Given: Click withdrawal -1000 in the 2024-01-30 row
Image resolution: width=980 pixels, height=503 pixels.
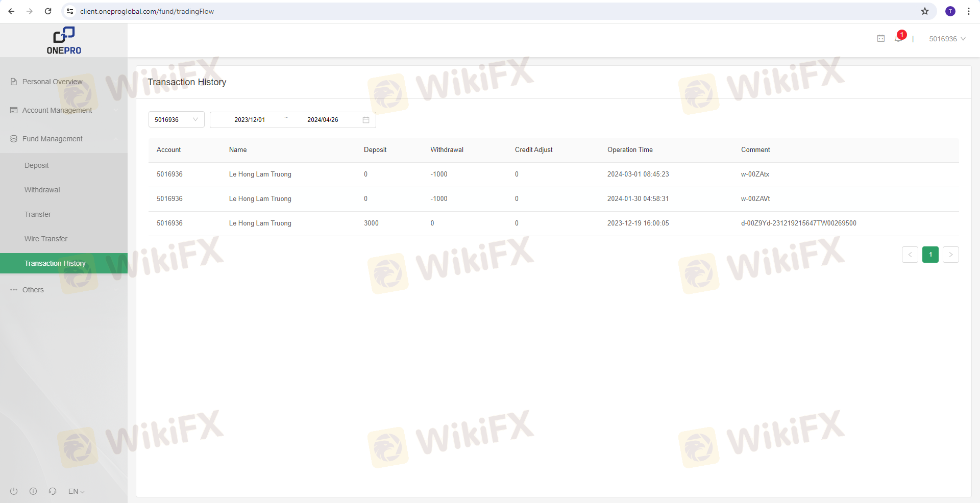Looking at the screenshot, I should [x=439, y=199].
